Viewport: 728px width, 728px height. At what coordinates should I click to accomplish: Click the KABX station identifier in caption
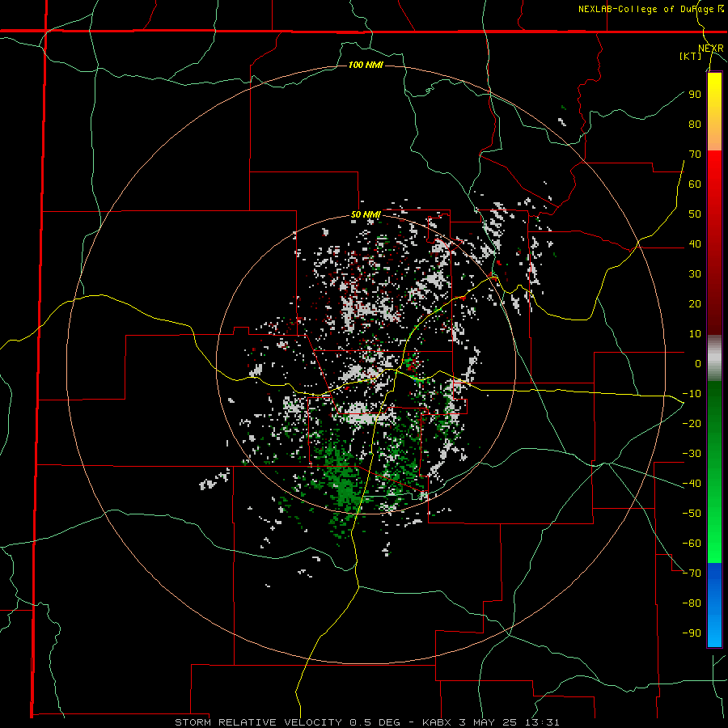click(x=438, y=722)
